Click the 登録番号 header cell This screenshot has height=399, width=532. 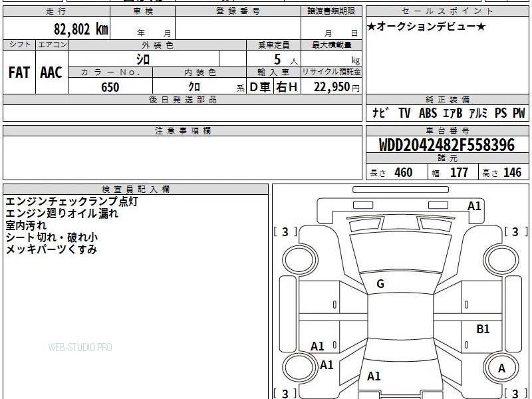[x=238, y=11]
